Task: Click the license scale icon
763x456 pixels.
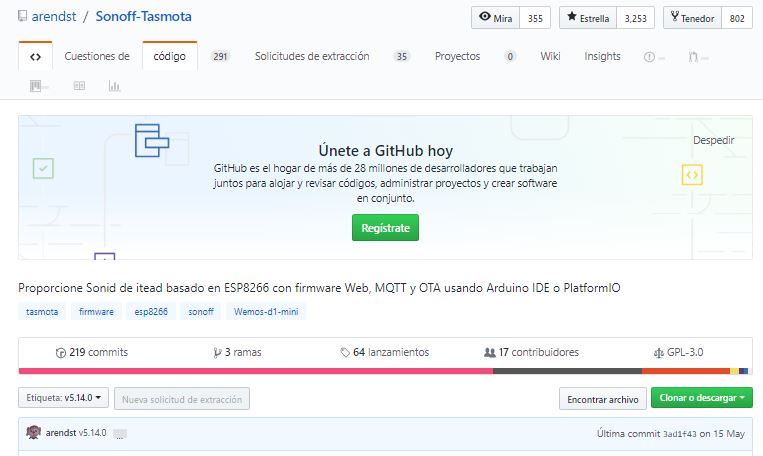Action: pos(658,353)
